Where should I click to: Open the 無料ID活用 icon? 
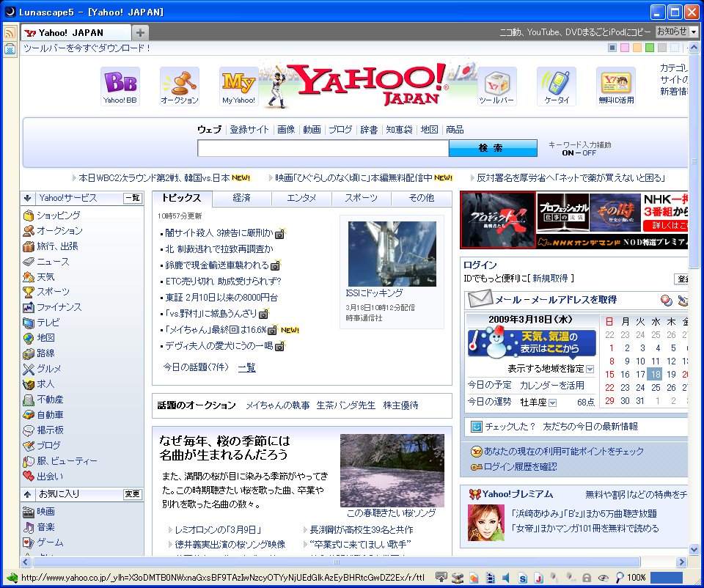pyautogui.click(x=615, y=87)
